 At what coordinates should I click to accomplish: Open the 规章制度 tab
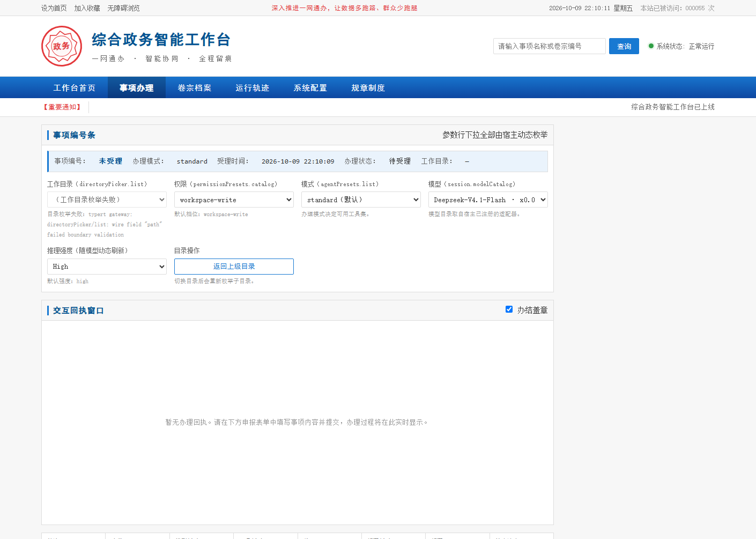click(x=368, y=88)
